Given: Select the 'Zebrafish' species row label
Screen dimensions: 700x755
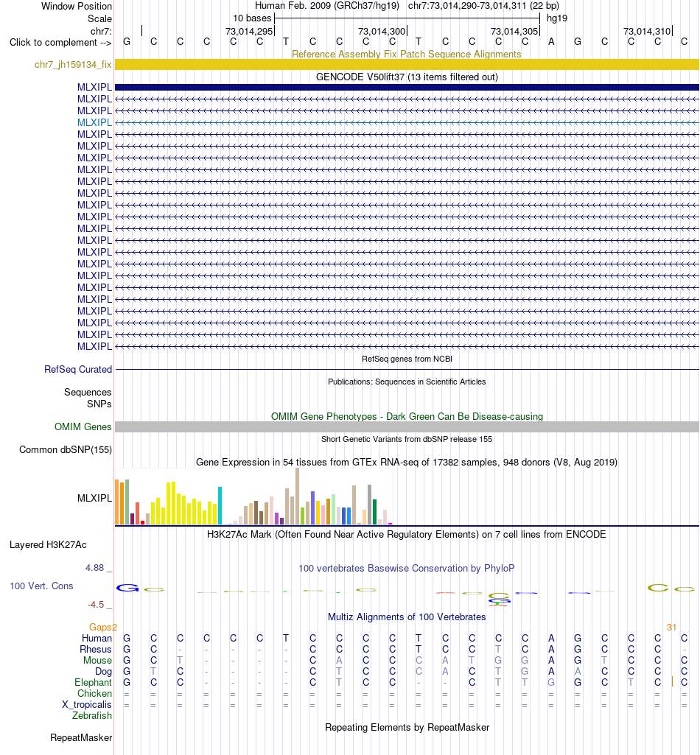Looking at the screenshot, I should coord(92,715).
